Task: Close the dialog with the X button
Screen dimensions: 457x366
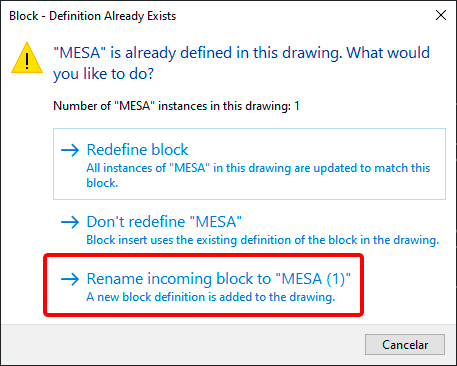Action: 441,15
